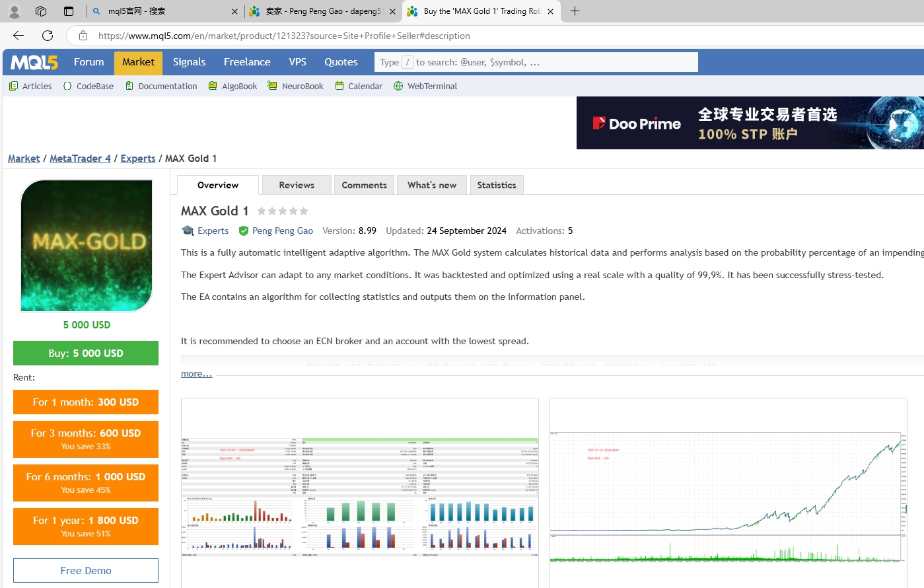Click the Articles link
Viewport: 924px width, 588px height.
(x=37, y=86)
